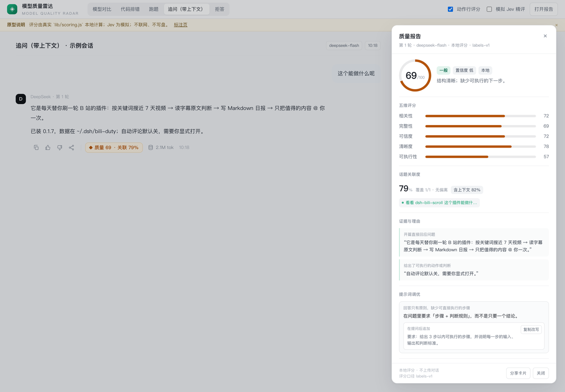Click the 复制改写 button
This screenshot has height=392, width=565.
click(x=531, y=329)
